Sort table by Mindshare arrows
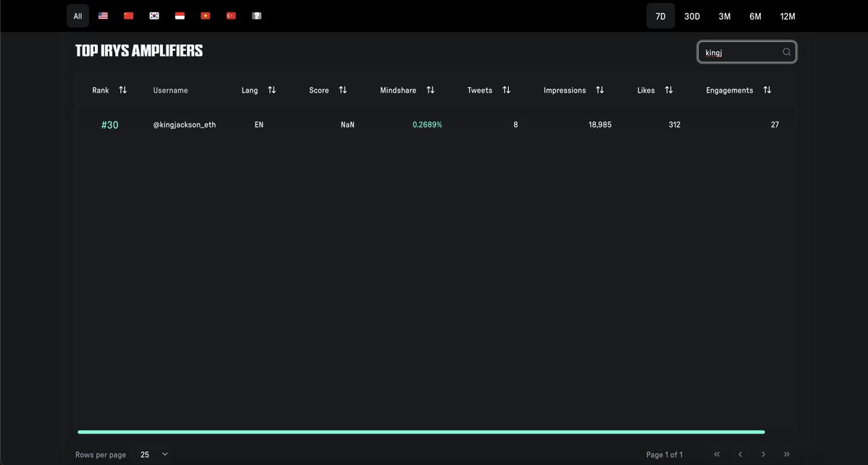The image size is (868, 465). (x=430, y=90)
